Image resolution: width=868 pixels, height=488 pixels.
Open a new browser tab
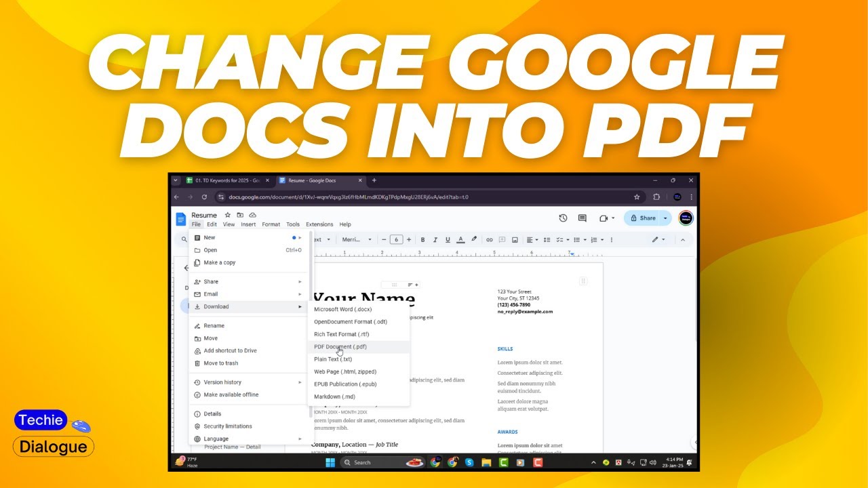click(374, 180)
